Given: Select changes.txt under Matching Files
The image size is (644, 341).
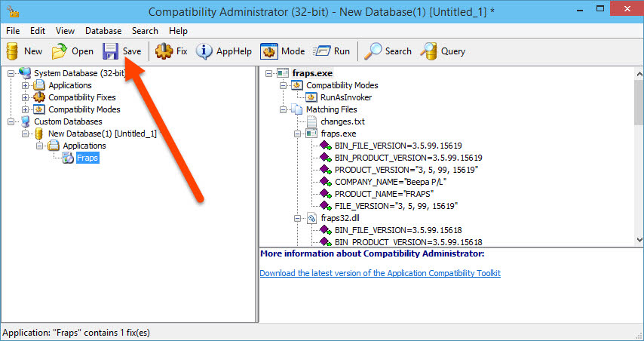Looking at the screenshot, I should tap(342, 121).
